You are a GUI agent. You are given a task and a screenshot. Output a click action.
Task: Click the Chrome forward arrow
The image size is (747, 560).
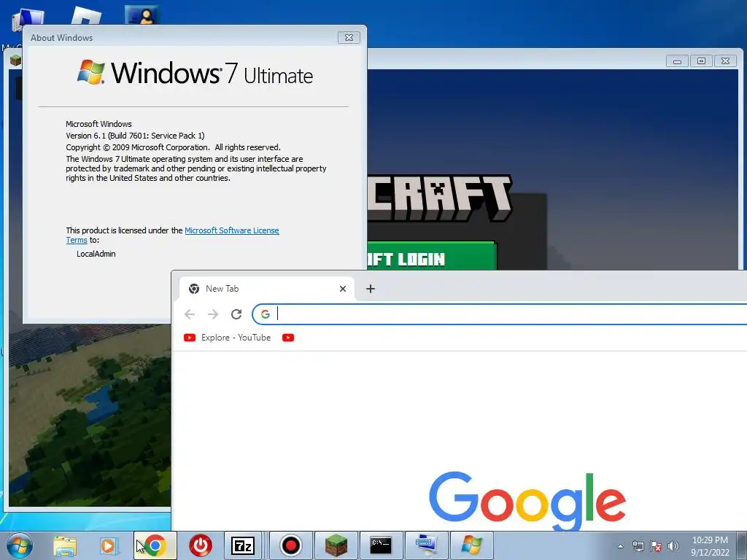coord(213,314)
